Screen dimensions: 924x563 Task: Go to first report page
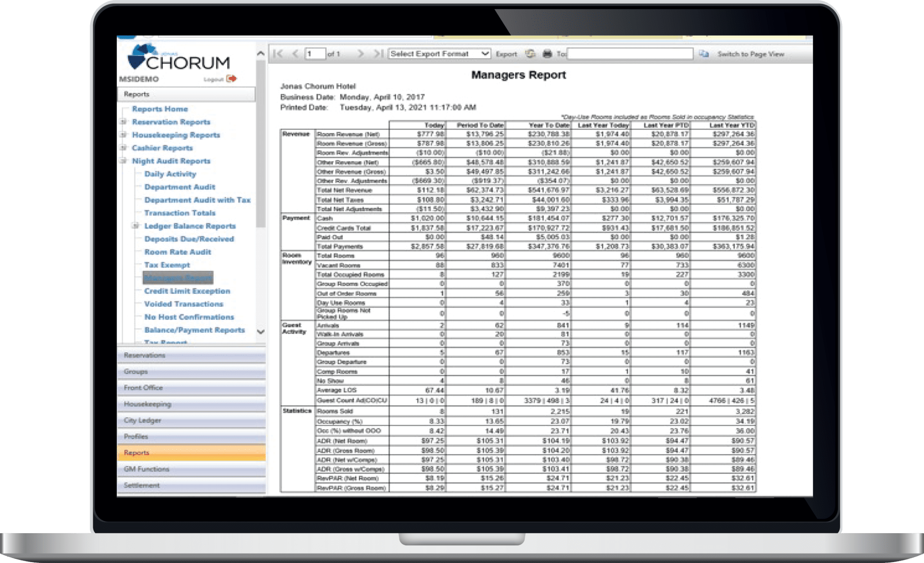coord(278,54)
